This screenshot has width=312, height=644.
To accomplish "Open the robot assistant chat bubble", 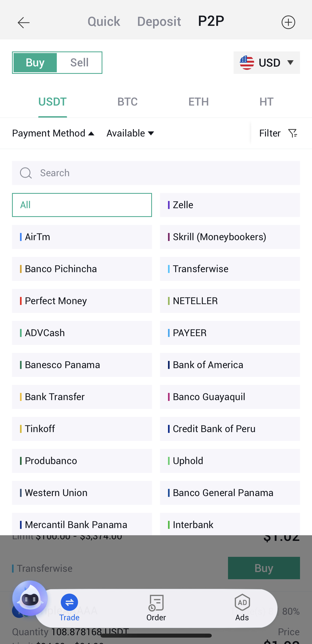I will (x=30, y=599).
